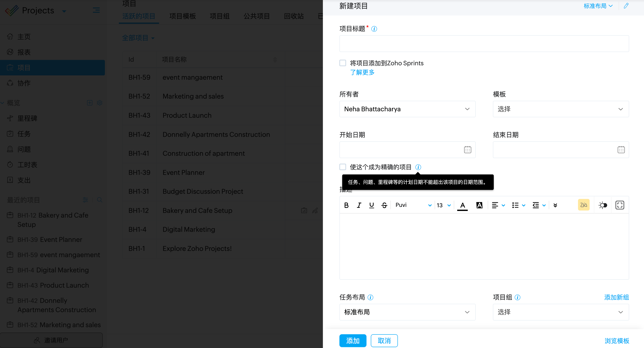Click the edit layout pencil icon
This screenshot has width=644, height=348.
[626, 6]
